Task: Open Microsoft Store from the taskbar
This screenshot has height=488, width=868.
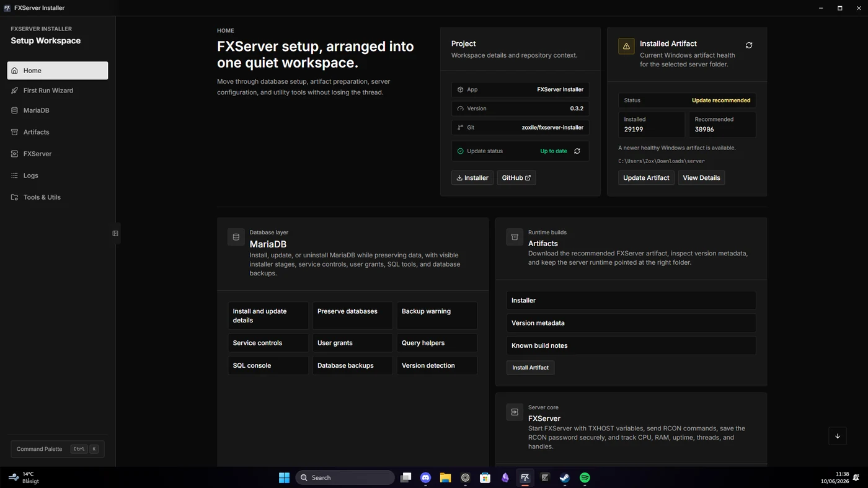Action: click(485, 477)
